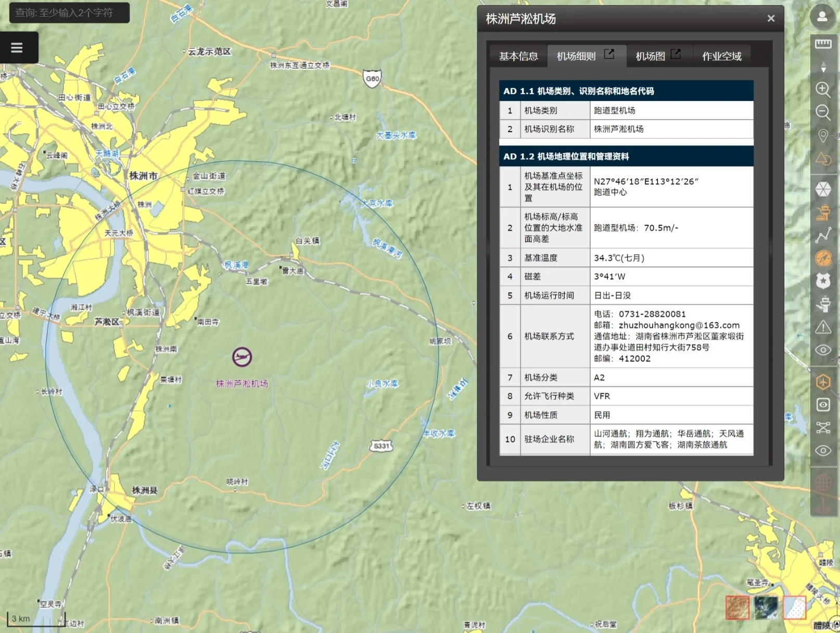Open 机场细则 in external window
The image size is (840, 633).
pyautogui.click(x=609, y=54)
